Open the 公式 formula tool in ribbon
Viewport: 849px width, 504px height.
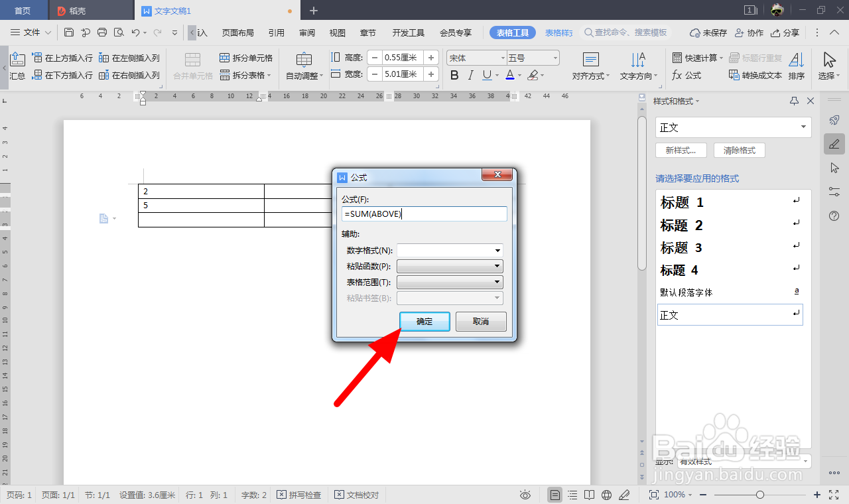coord(686,76)
